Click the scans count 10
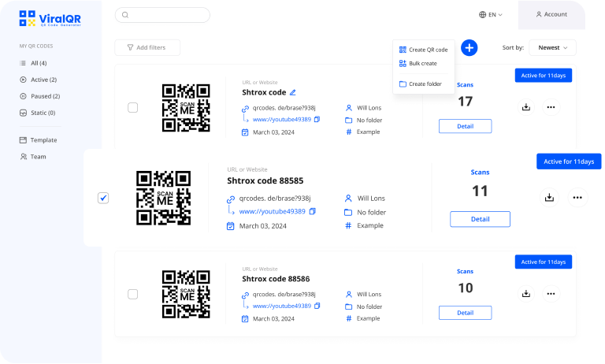The height and width of the screenshot is (364, 605). 466,288
